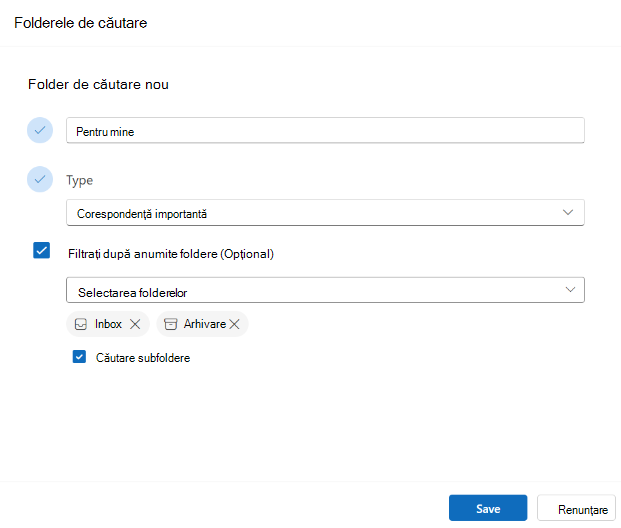Click the Arhivare archive box icon
621x528 pixels.
[x=171, y=324]
